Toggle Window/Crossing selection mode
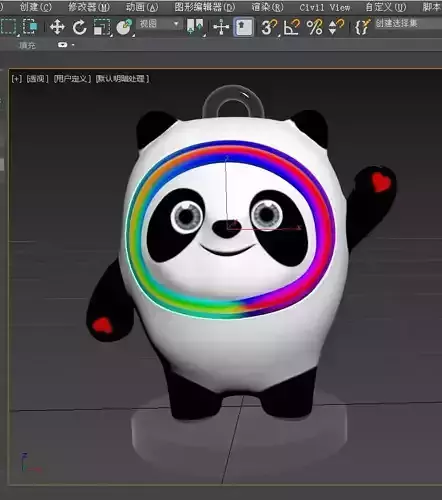442x500 pixels. click(x=30, y=27)
